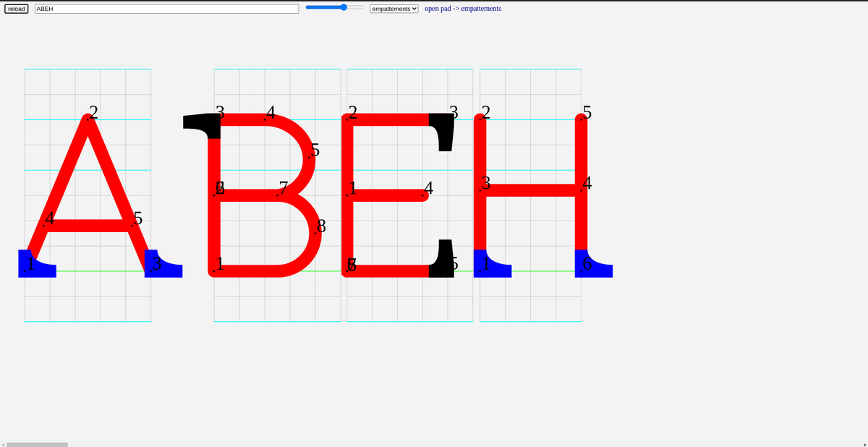Open the empattements dropdown
The image size is (868, 447).
(x=394, y=9)
